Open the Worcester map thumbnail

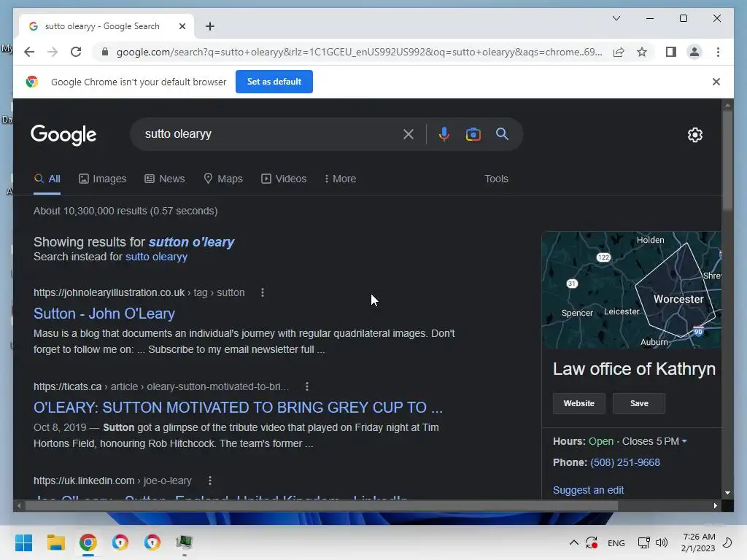point(631,290)
